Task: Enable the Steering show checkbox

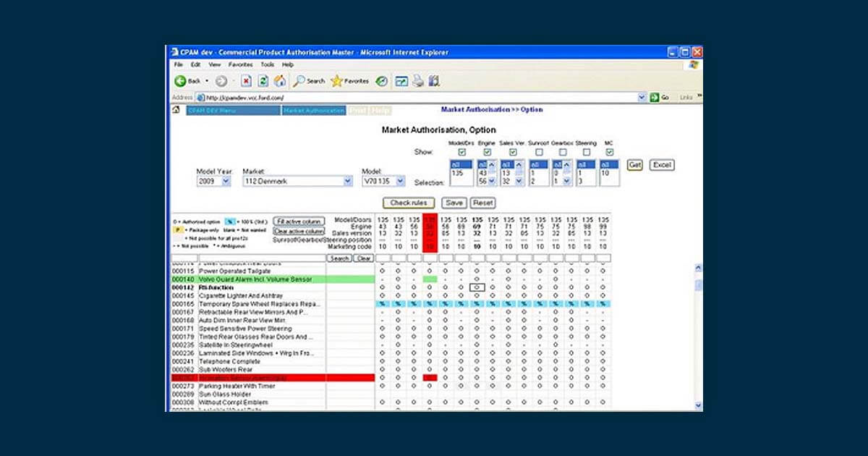Action: coord(586,152)
